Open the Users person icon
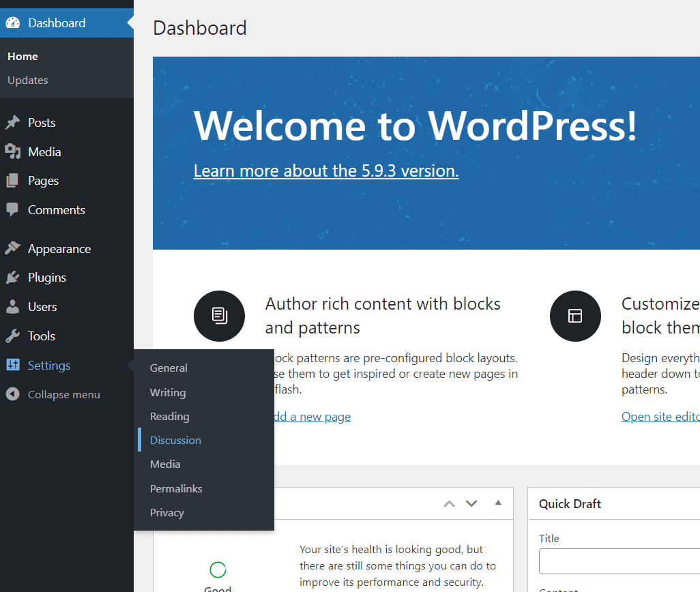 coord(14,306)
